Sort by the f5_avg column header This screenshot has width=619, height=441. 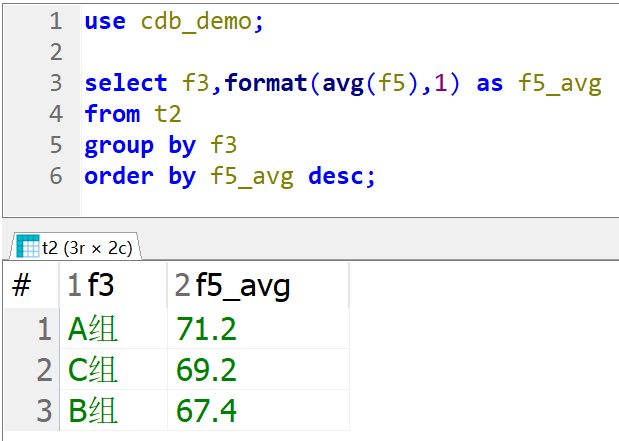pyautogui.click(x=244, y=287)
